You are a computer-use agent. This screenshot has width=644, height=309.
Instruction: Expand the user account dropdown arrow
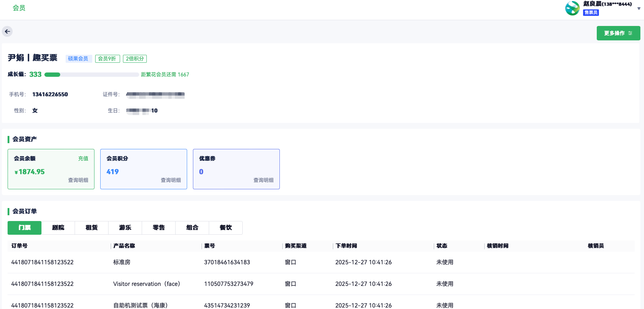point(639,9)
